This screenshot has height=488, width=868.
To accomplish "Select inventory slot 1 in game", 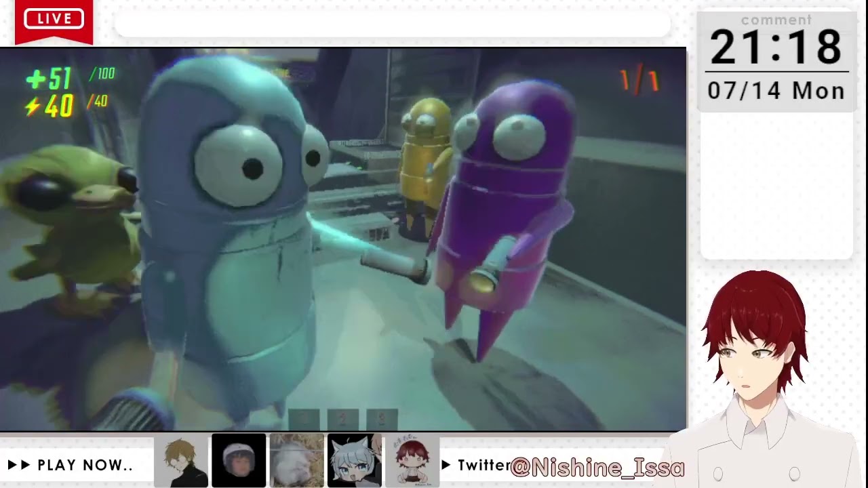I will coord(304,419).
